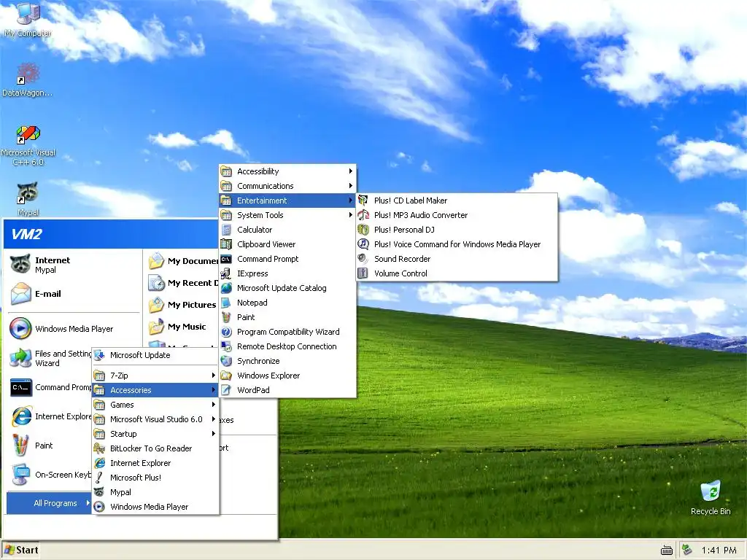Open Plus! CD Label Maker icon
Viewport: 747px width, 560px height.
[363, 201]
